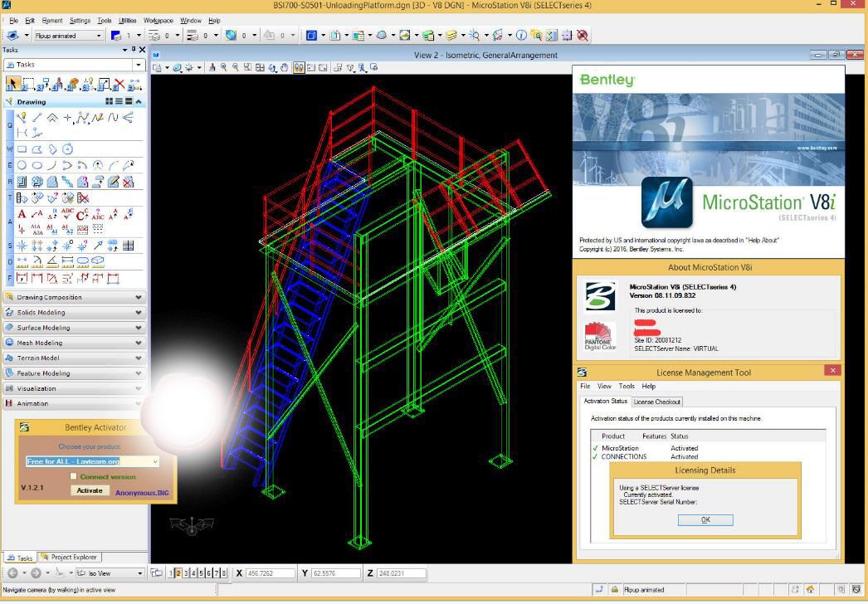Collapse the Drawing task group
The width and height of the screenshot is (868, 604).
[139, 102]
